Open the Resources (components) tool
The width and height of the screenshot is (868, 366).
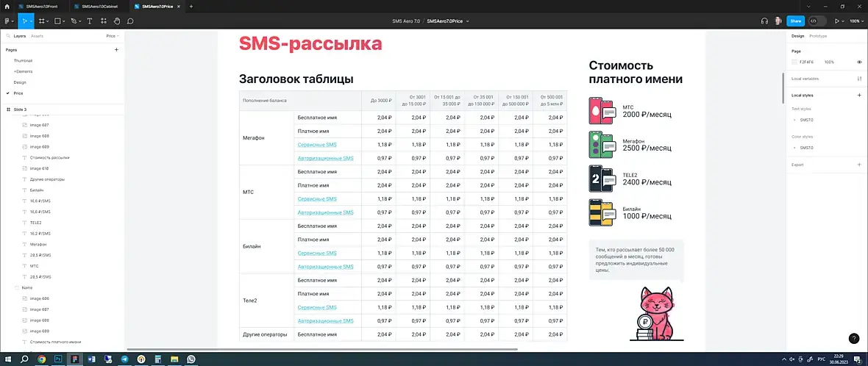pyautogui.click(x=104, y=21)
